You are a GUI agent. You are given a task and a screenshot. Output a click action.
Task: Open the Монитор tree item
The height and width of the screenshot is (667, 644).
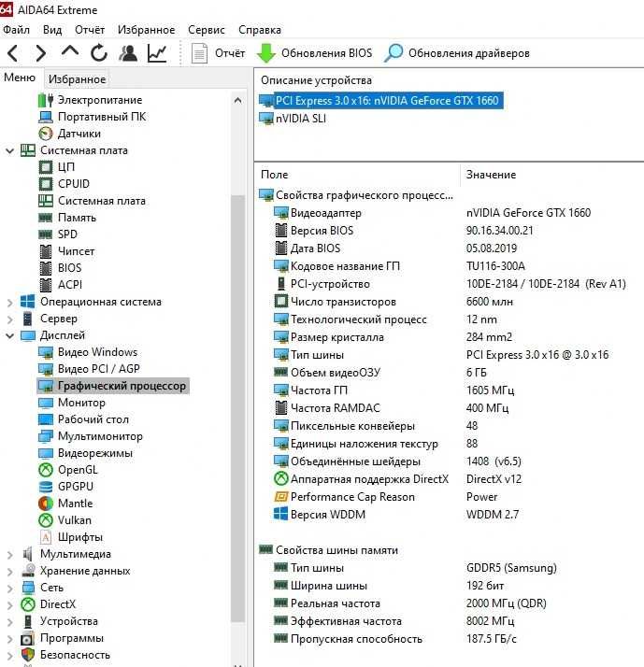pos(72,403)
